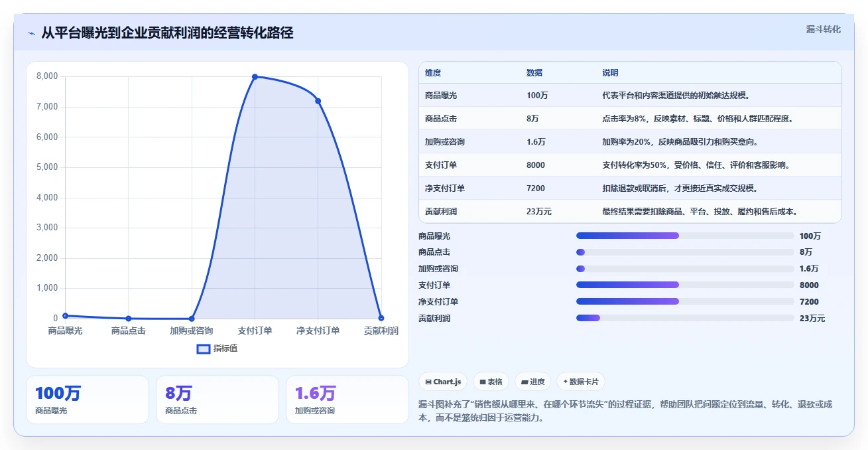Click the 净支付订单 progress bar
Viewport: 868px width, 450px height.
(685, 301)
